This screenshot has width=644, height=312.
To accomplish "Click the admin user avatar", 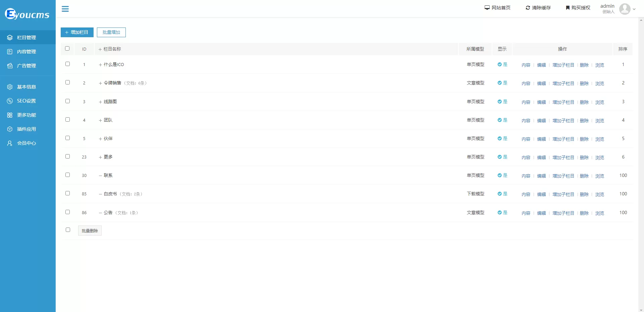I will (625, 9).
